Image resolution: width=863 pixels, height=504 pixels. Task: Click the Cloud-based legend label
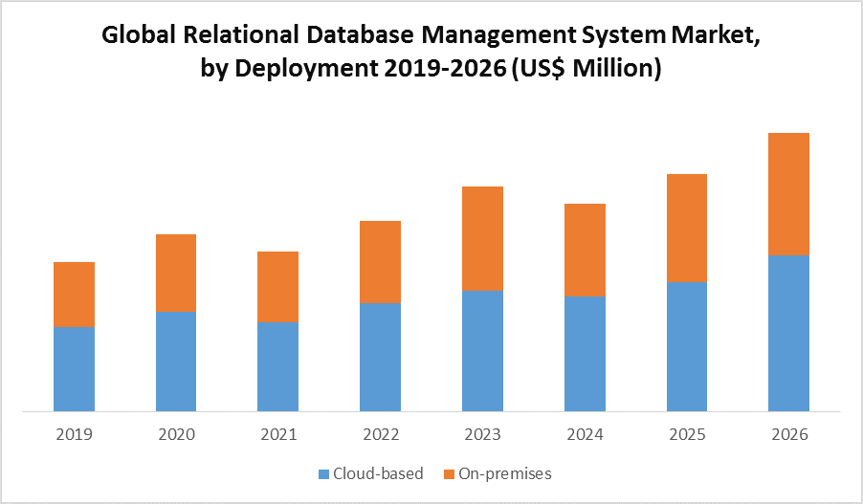pos(378,473)
